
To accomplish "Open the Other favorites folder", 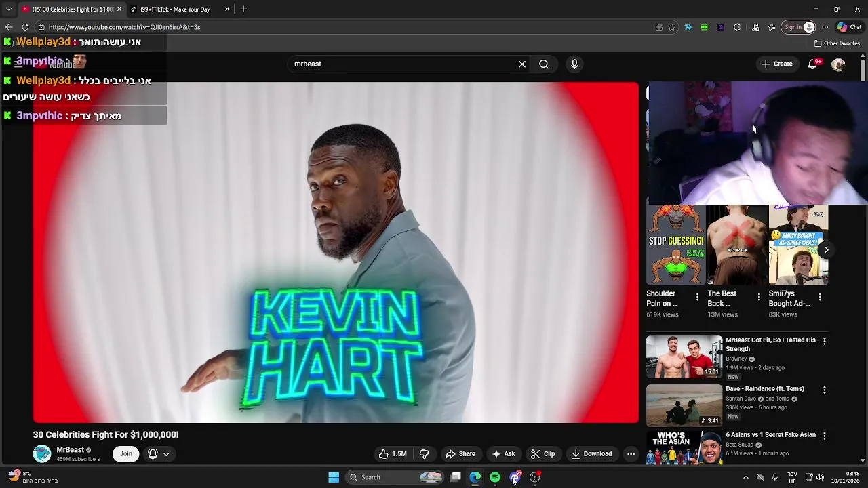I will 837,43.
